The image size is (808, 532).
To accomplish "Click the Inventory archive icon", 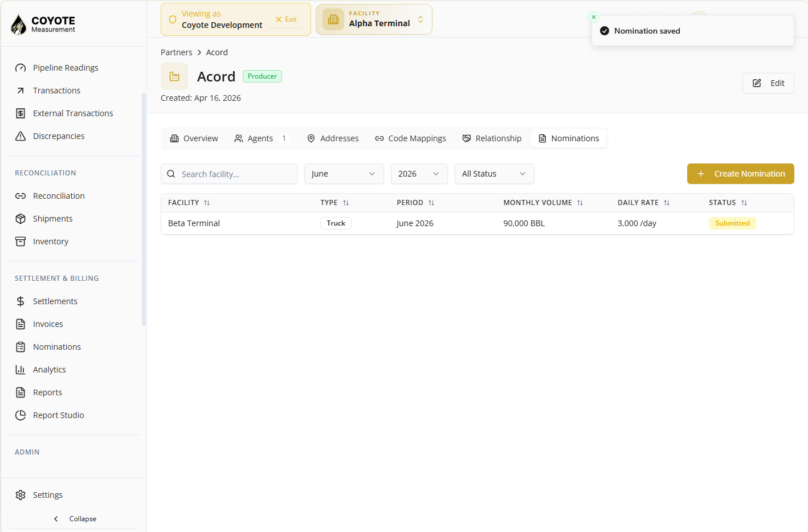I will coord(21,242).
